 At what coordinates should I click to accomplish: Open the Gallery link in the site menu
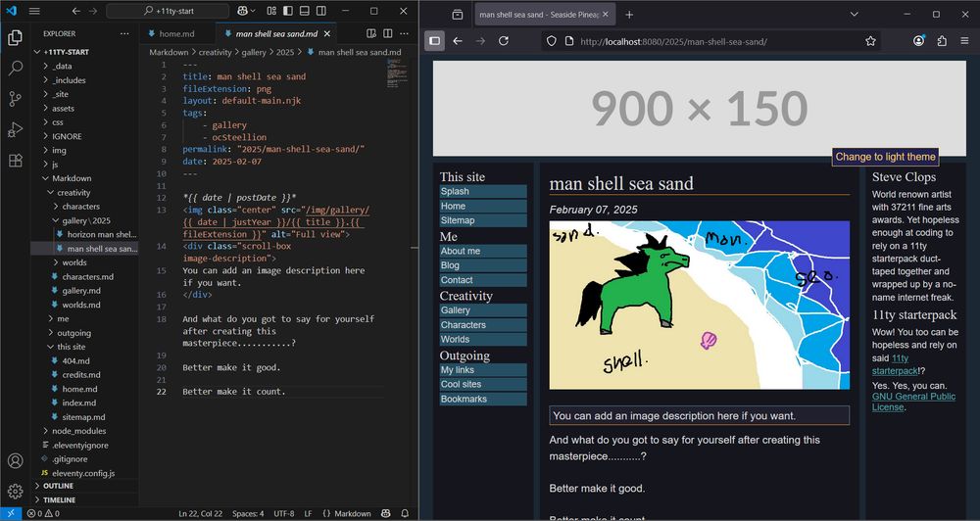(x=483, y=310)
